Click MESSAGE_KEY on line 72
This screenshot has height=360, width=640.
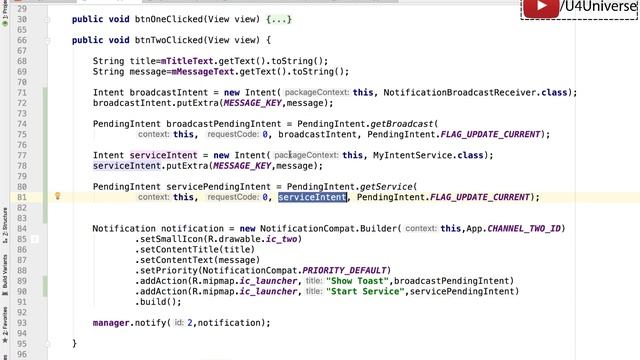pos(253,103)
